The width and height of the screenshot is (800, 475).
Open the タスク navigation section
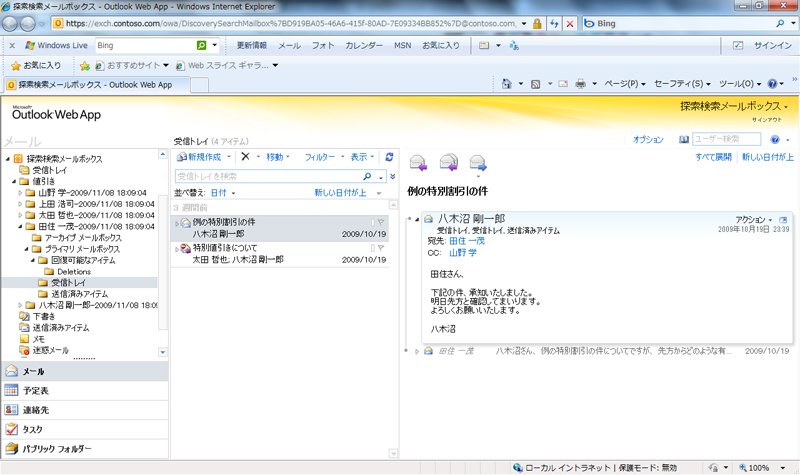[84, 430]
